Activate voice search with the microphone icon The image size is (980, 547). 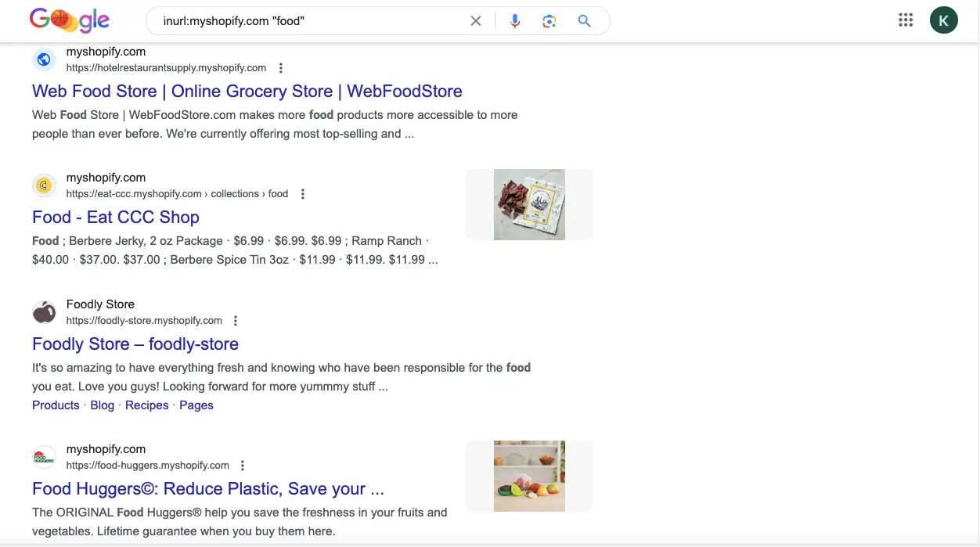coord(515,21)
